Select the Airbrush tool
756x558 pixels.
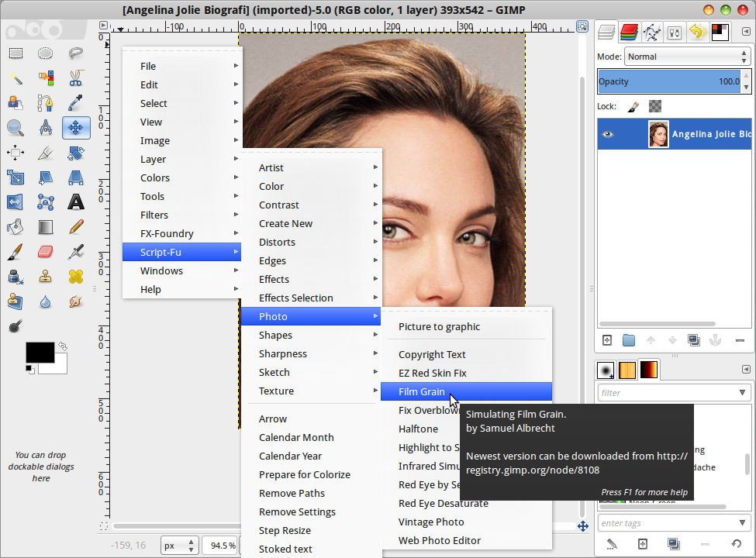(x=76, y=252)
